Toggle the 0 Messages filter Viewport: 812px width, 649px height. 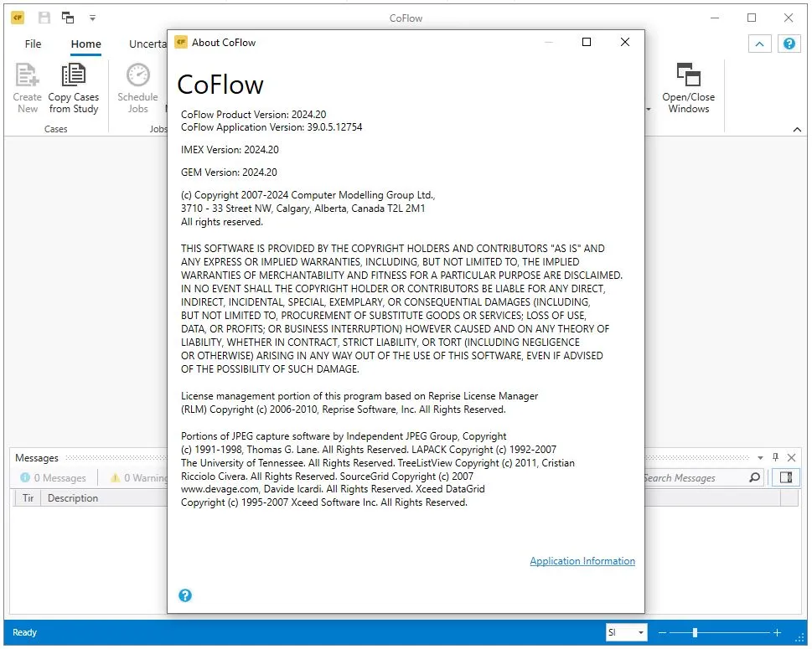(x=53, y=477)
